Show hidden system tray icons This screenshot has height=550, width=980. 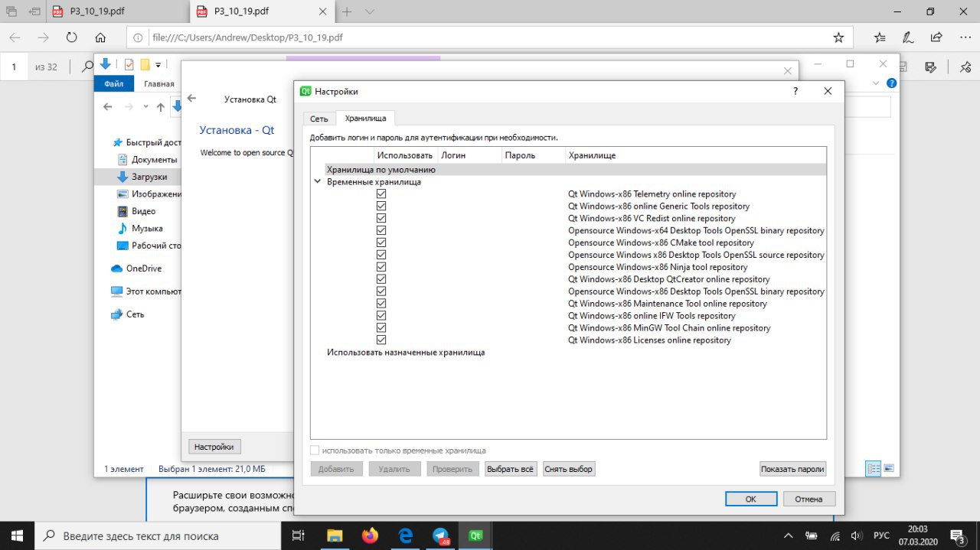tap(789, 535)
